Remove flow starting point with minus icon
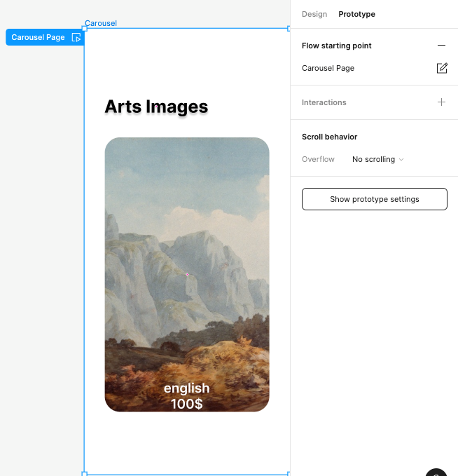Image resolution: width=458 pixels, height=476 pixels. click(441, 46)
